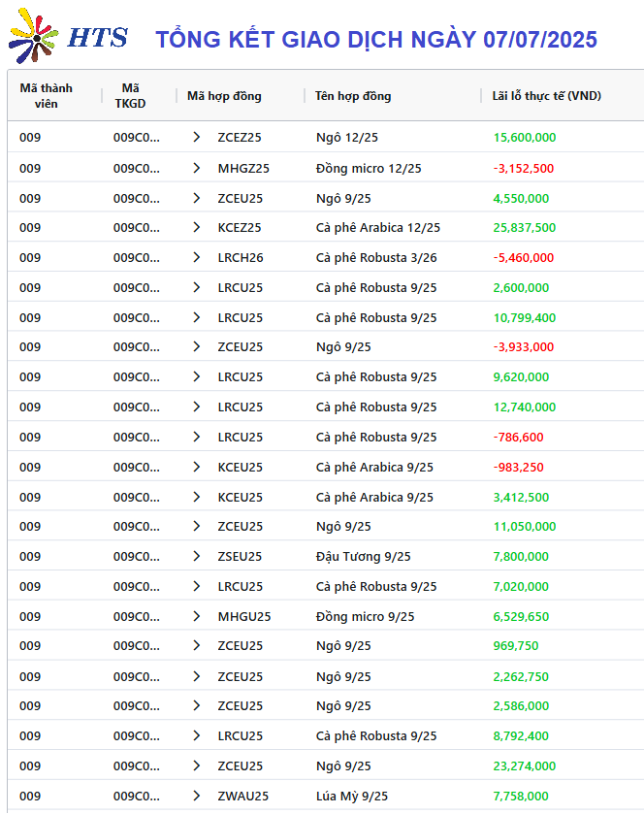Viewport: 644px width, 814px height.
Task: Select the profit value 25,837,500
Action: click(x=524, y=227)
